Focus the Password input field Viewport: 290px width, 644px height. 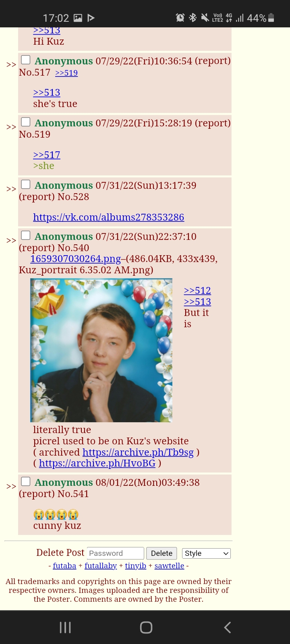[x=115, y=553]
